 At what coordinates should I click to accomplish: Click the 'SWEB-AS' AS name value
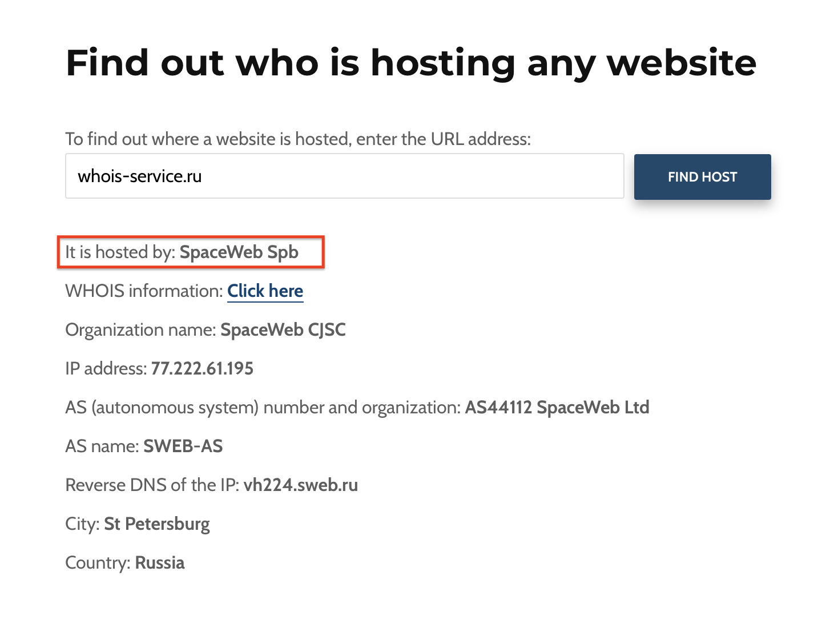click(x=183, y=446)
